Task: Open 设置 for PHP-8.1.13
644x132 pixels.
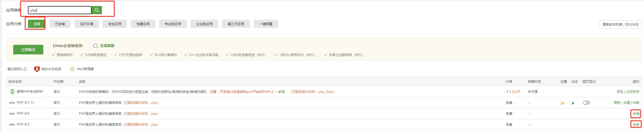Action: coord(626,103)
